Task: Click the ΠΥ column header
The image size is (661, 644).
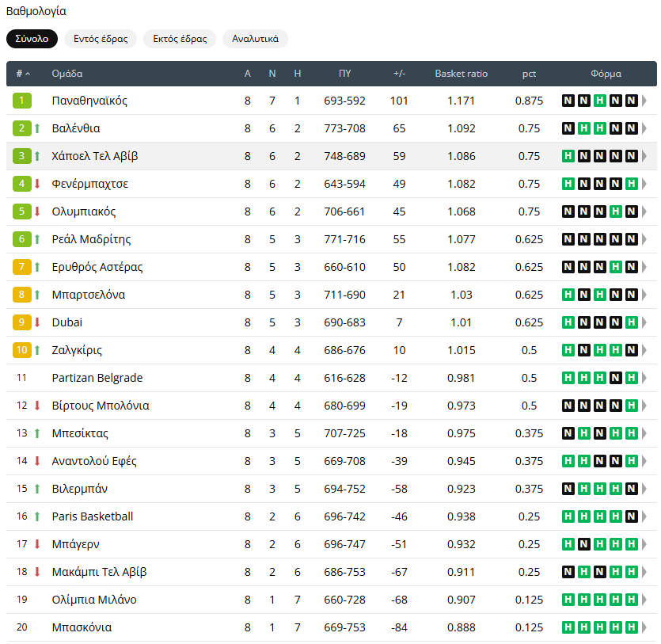Action: (x=345, y=74)
